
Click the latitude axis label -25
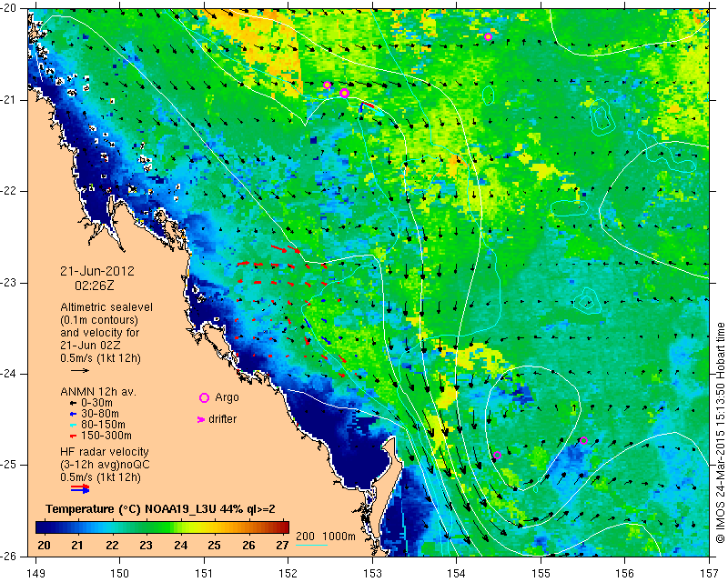click(x=8, y=465)
